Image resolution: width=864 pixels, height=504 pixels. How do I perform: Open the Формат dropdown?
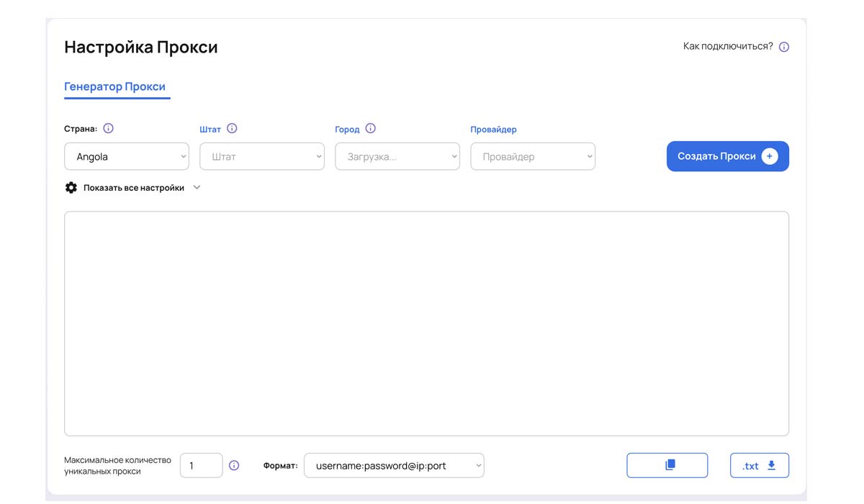(x=394, y=466)
